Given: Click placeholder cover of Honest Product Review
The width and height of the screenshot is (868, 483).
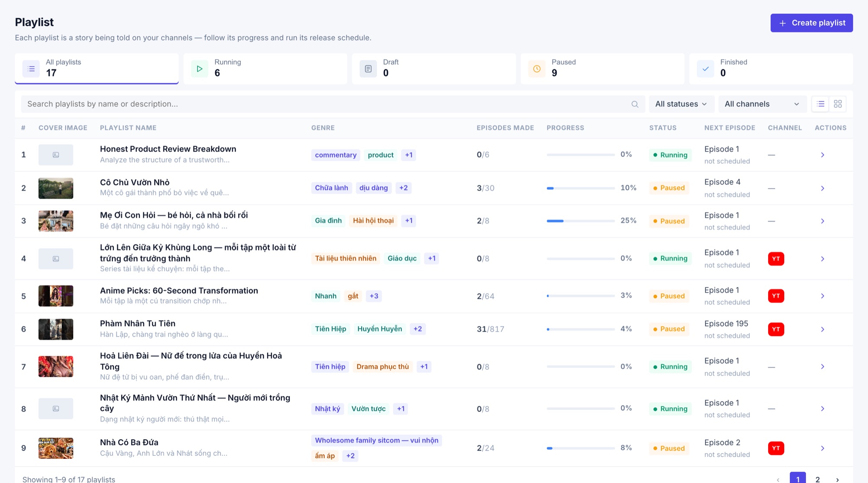Looking at the screenshot, I should click(x=56, y=155).
